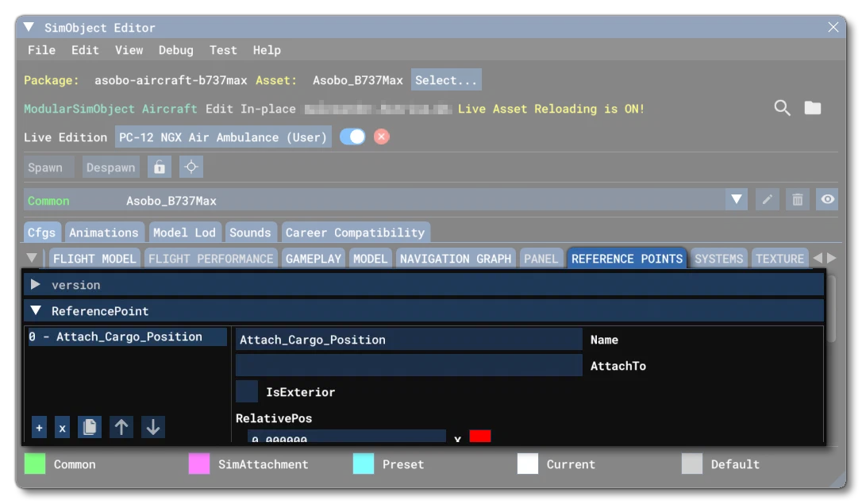Click the Common label in the object row
Viewport: 862px width, 504px height.
[48, 201]
